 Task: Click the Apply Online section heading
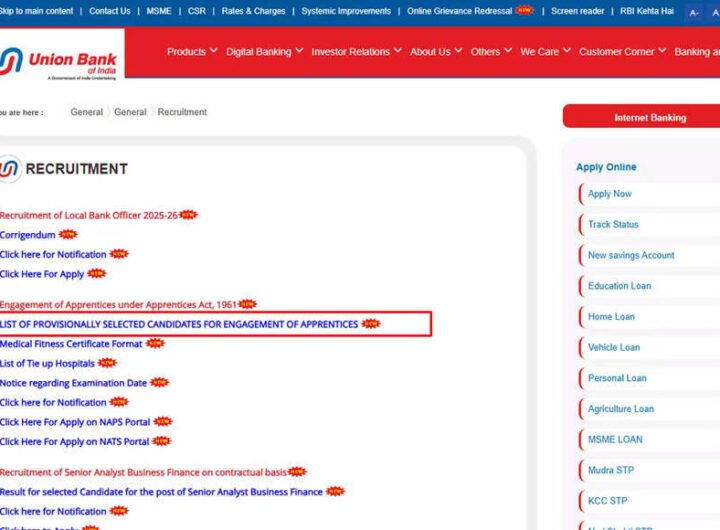(x=606, y=167)
